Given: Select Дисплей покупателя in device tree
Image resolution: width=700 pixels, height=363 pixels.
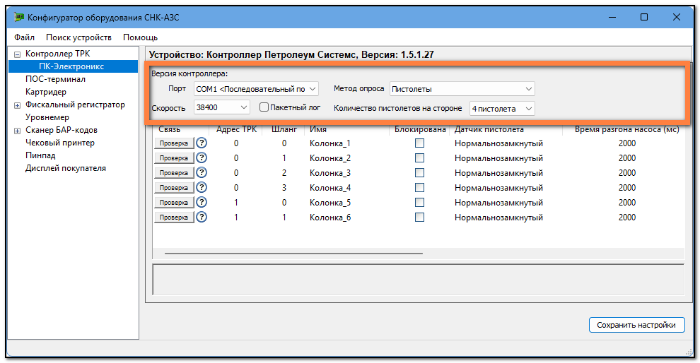Looking at the screenshot, I should [65, 168].
